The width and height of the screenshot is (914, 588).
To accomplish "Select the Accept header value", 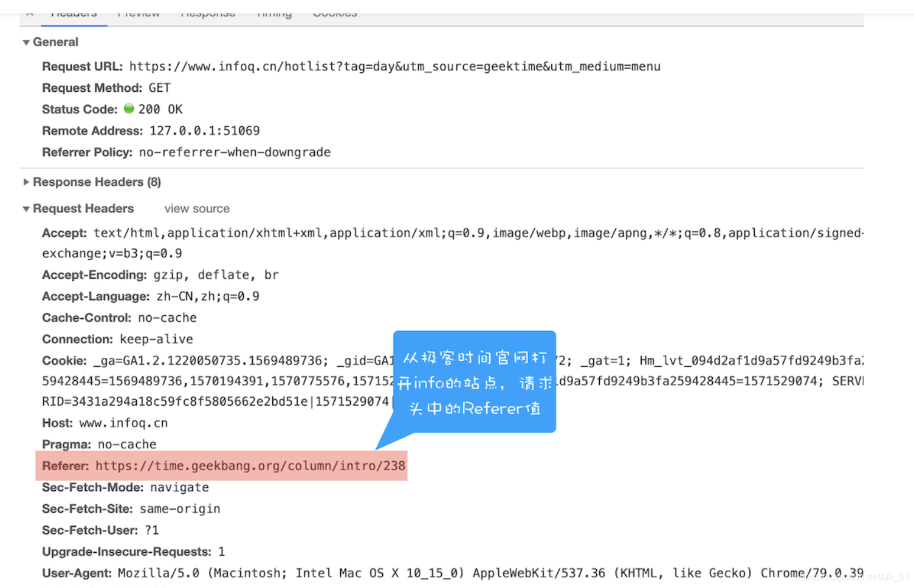I will (x=453, y=243).
